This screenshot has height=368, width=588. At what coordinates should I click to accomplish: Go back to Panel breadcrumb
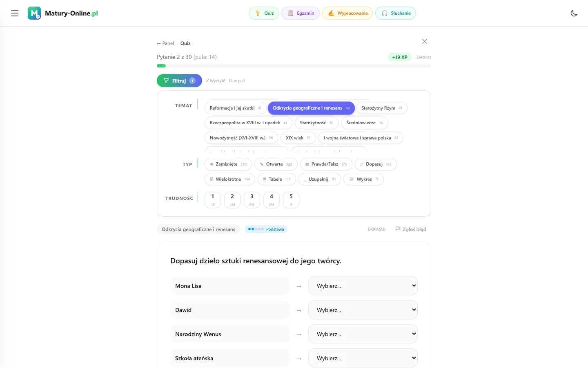point(165,43)
